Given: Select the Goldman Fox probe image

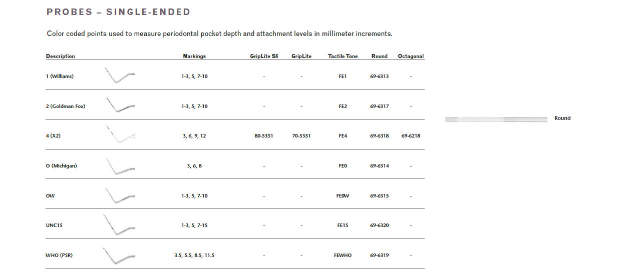Looking at the screenshot, I should [x=120, y=105].
